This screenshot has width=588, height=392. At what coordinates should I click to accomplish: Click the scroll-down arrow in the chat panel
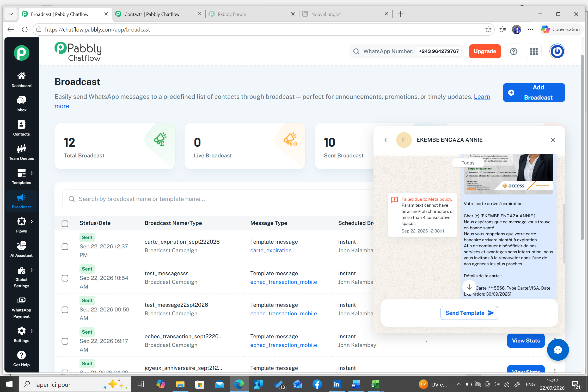469,287
